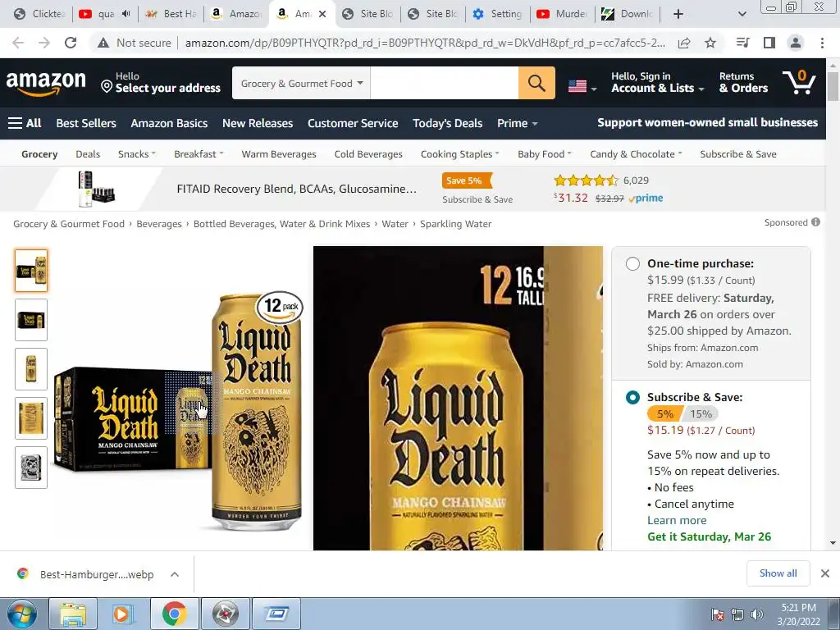Open Chrome three-dot menu
840x630 pixels.
click(x=822, y=43)
